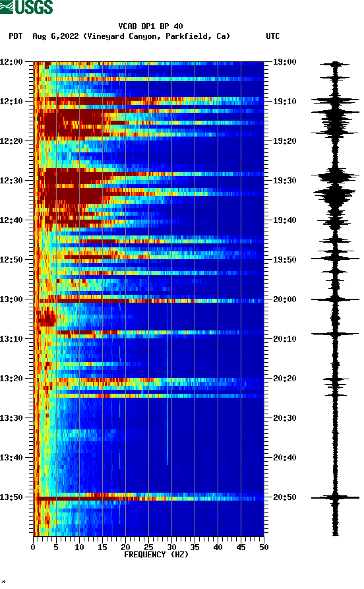364x589 pixels.
Task: Click the '20:40' UTC time label
Action: click(x=285, y=458)
